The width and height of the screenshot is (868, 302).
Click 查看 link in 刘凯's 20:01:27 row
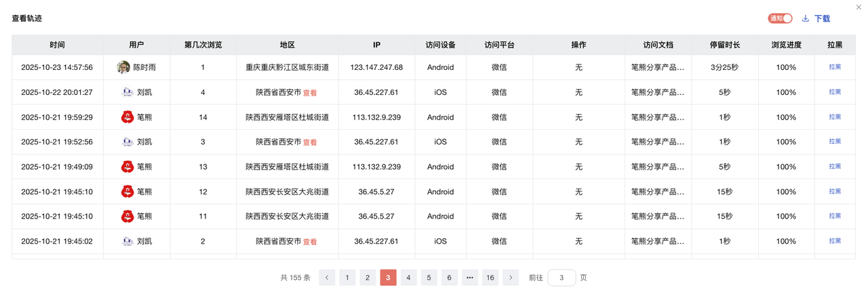tap(310, 93)
